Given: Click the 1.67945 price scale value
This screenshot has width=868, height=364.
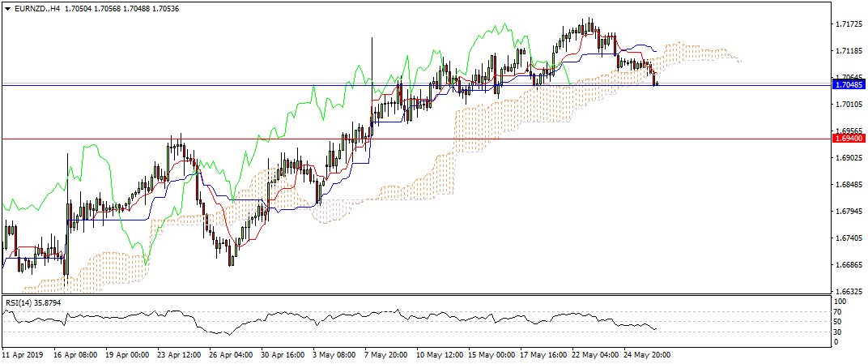Looking at the screenshot, I should [x=849, y=211].
